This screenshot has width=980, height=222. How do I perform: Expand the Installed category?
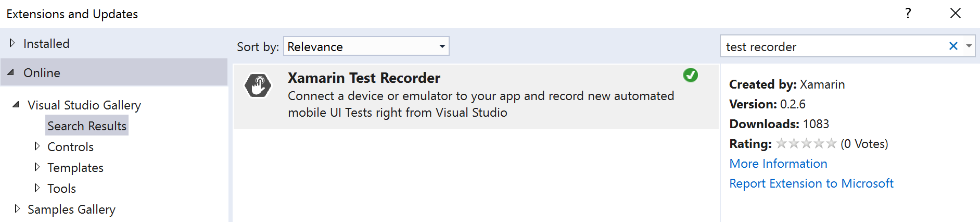[x=12, y=43]
